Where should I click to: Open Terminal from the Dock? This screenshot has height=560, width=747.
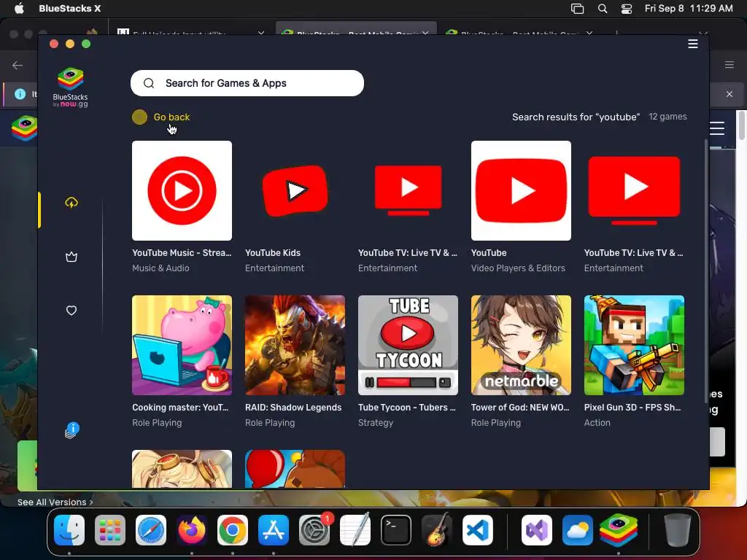pos(396,530)
